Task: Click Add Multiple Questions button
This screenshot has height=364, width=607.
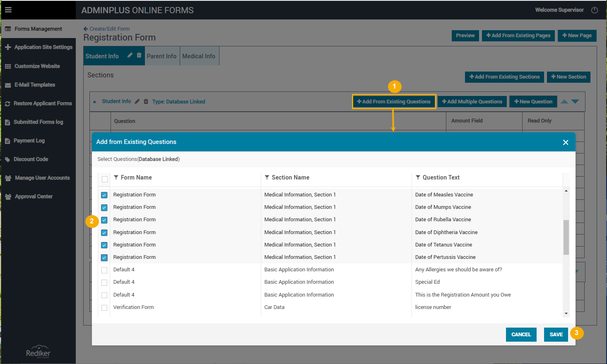Action: pos(472,102)
